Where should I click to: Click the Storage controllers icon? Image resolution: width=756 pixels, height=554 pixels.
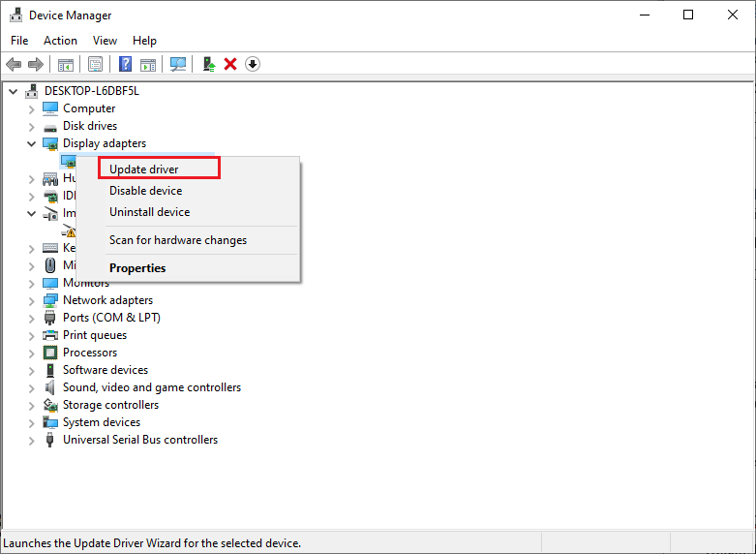tap(50, 405)
